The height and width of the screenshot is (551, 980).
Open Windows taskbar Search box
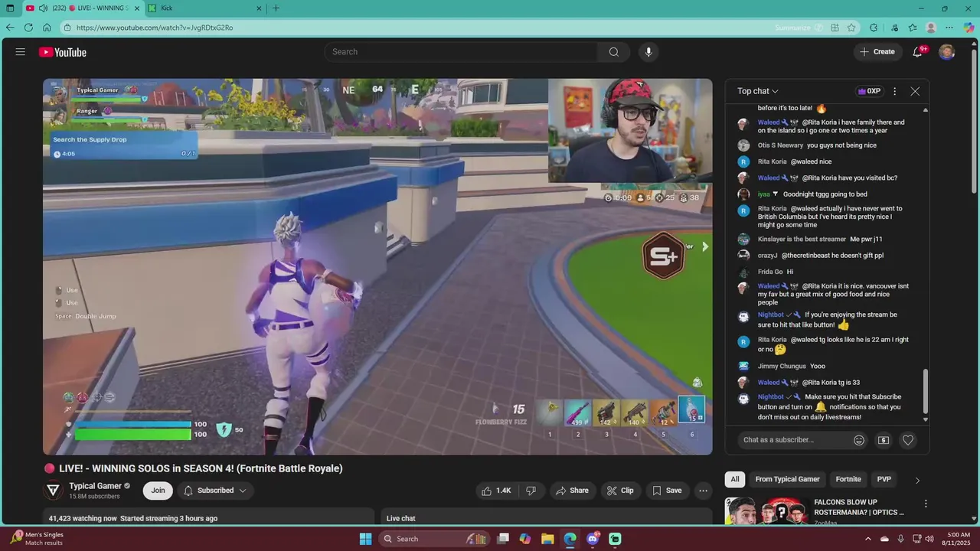coord(433,539)
